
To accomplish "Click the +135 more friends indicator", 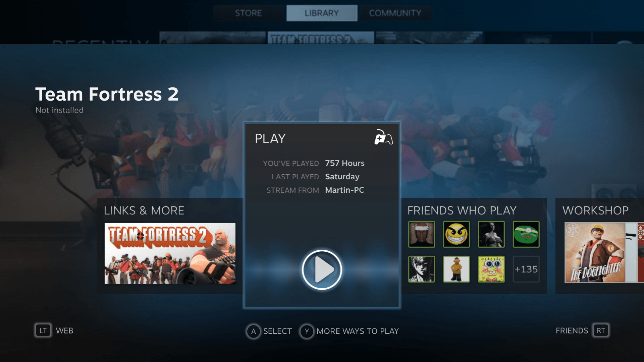I will click(x=526, y=269).
